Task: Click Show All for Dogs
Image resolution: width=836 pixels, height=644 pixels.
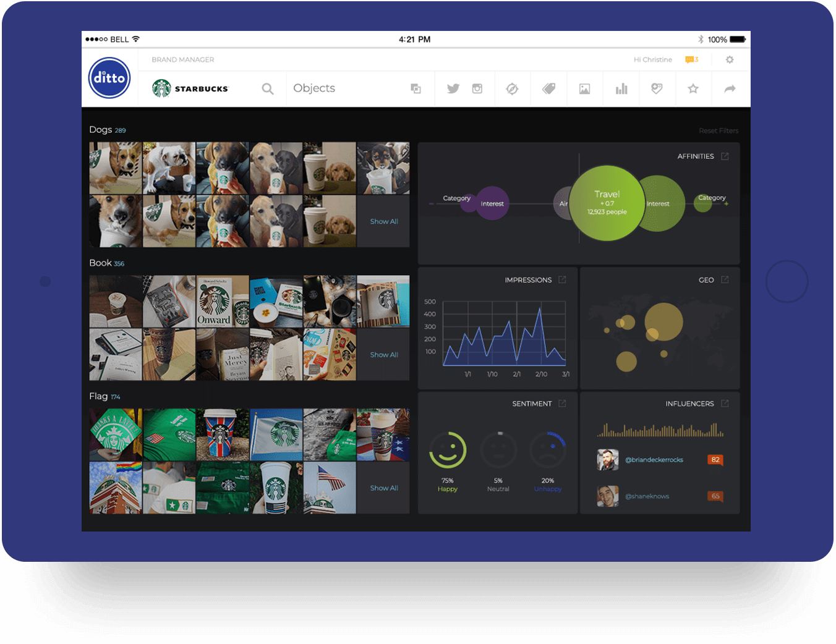Action: click(x=384, y=221)
